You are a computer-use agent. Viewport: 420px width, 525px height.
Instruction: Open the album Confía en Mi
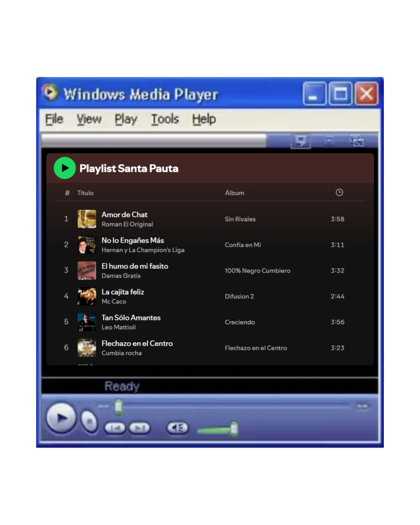(x=243, y=245)
